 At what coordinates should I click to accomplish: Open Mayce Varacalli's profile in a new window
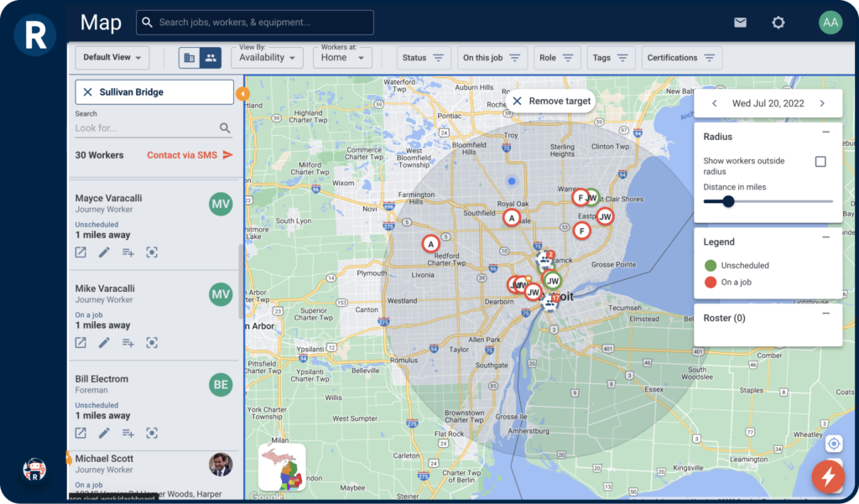coord(81,252)
